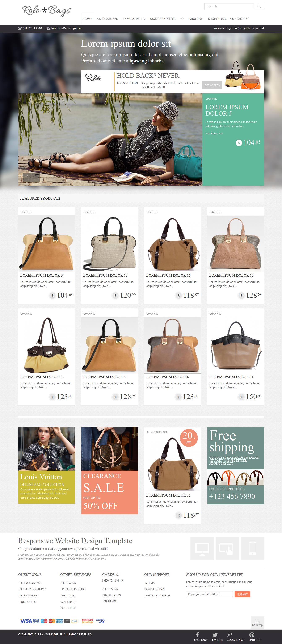Open the Login link
Image resolution: width=282 pixels, height=644 pixels.
[x=229, y=28]
